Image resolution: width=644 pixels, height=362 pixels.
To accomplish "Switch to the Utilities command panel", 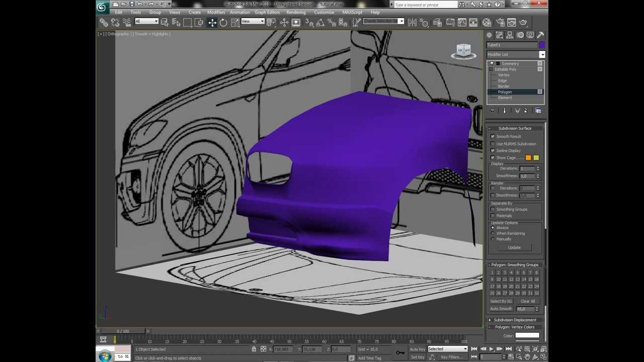I will click(x=540, y=35).
